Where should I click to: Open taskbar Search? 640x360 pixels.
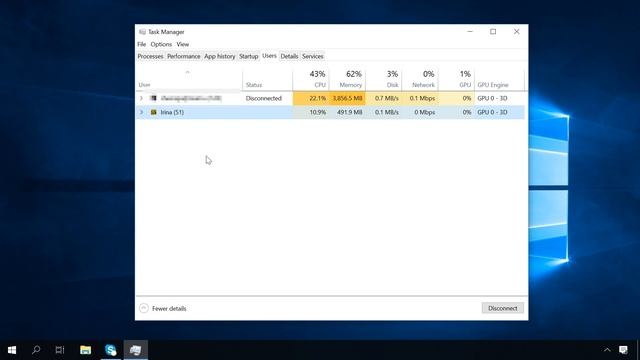(36, 350)
